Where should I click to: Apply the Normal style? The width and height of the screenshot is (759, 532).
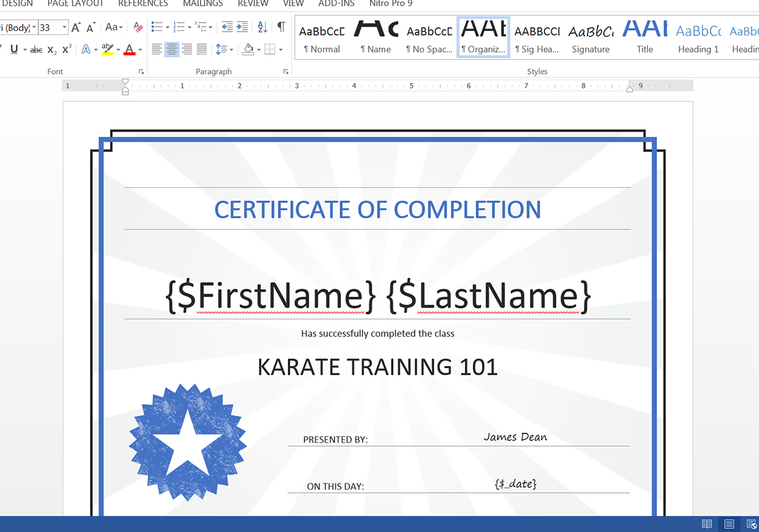tap(322, 38)
